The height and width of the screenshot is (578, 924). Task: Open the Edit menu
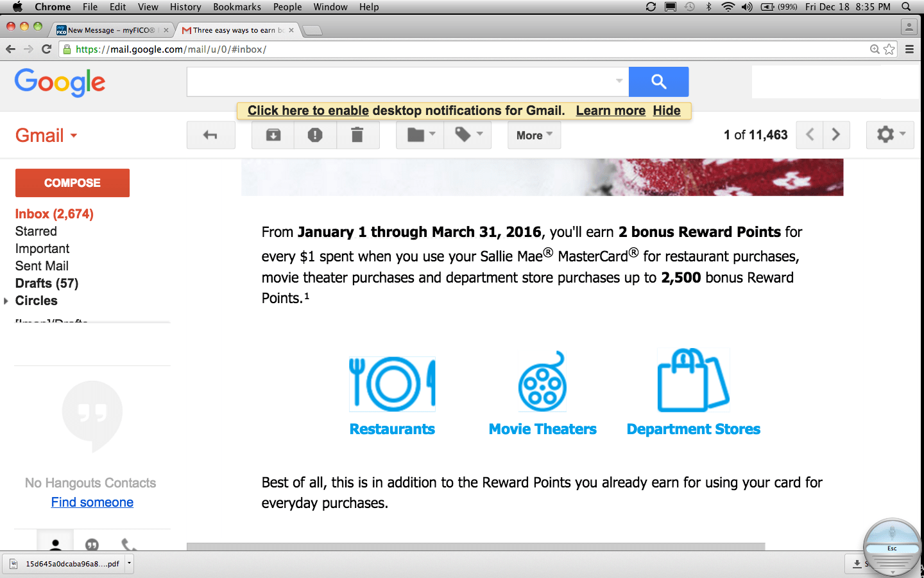point(117,7)
